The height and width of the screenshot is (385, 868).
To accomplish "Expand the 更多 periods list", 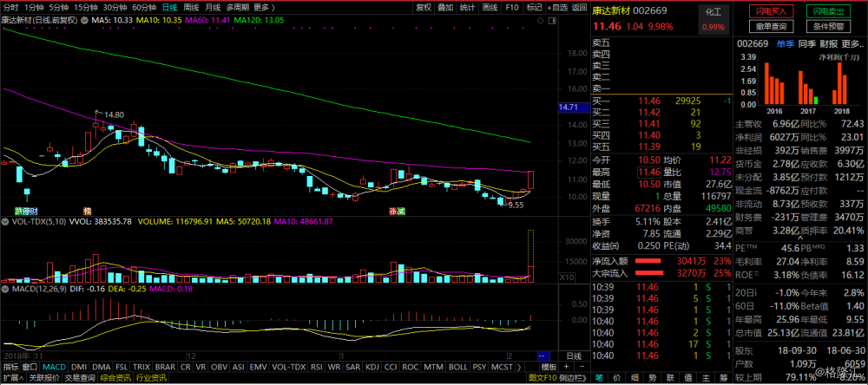I will pos(265,7).
